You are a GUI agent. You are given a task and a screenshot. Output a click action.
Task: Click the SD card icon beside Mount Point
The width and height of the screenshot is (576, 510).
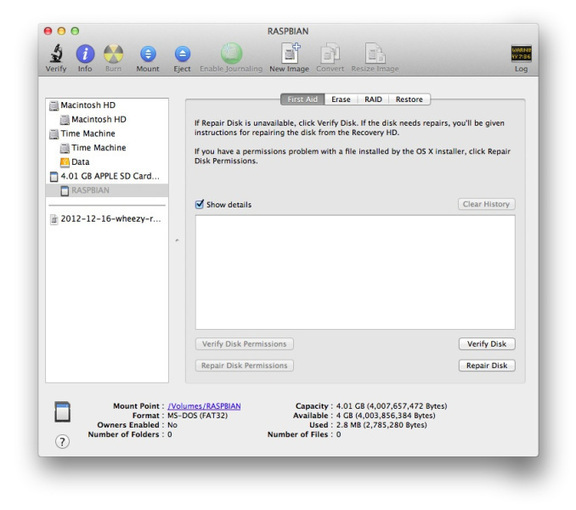point(62,412)
